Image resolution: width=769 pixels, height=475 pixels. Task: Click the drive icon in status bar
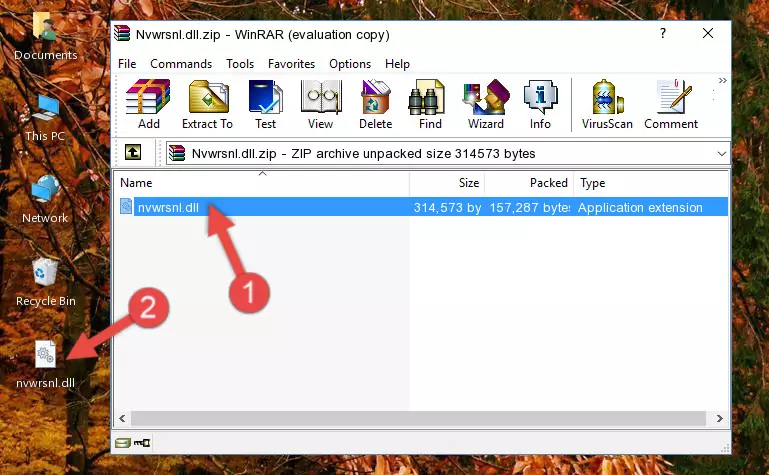pyautogui.click(x=123, y=443)
